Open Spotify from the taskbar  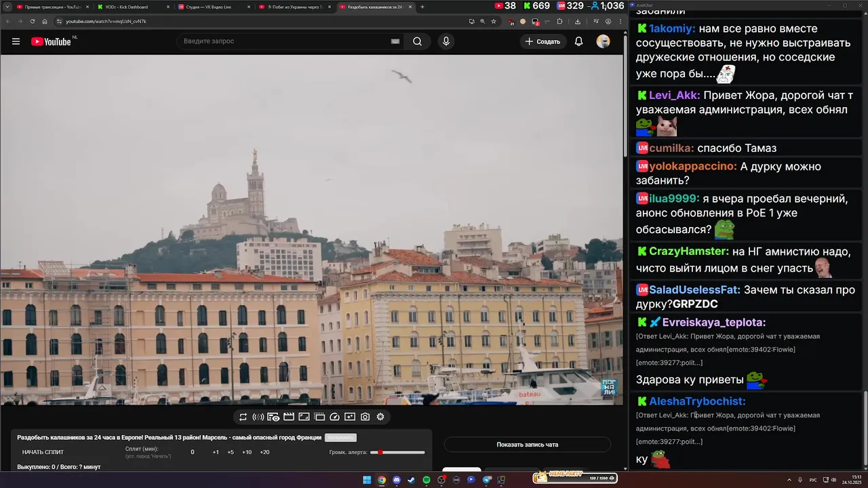[427, 480]
